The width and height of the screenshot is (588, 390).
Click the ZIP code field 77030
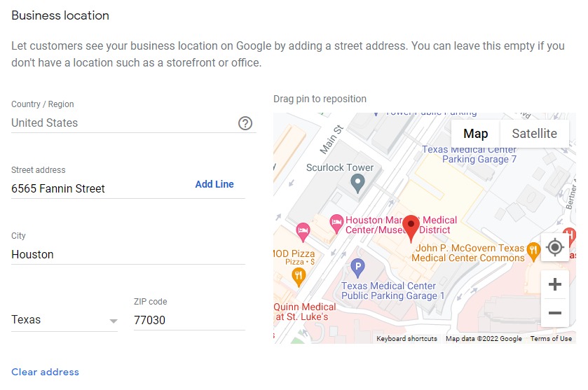[x=189, y=320]
